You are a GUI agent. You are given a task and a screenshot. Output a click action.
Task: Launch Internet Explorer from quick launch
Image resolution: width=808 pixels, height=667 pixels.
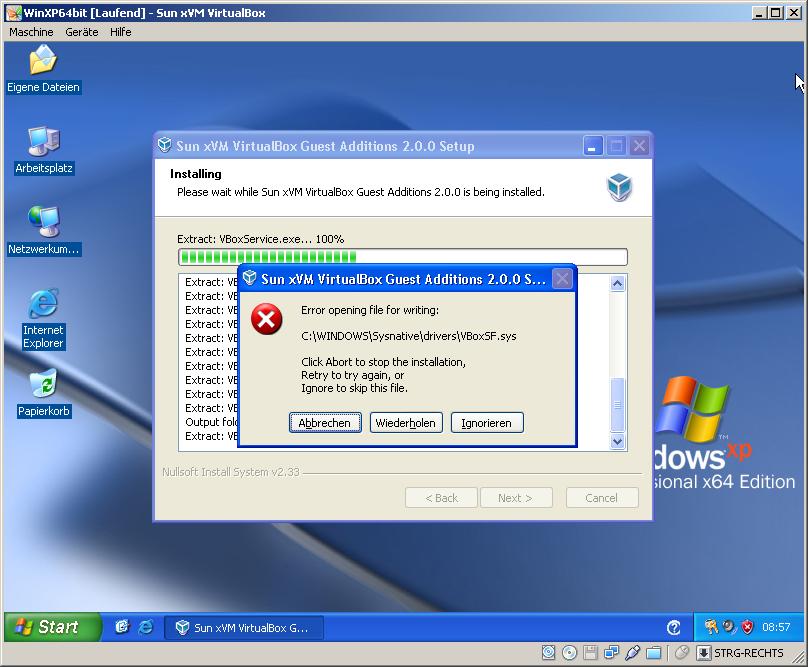(146, 627)
